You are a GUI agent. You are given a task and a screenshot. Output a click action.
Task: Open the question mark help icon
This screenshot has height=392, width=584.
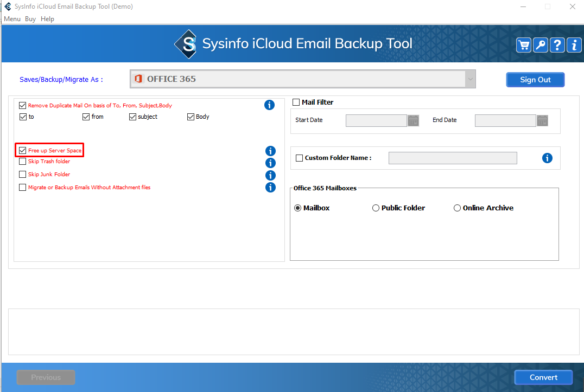[557, 45]
